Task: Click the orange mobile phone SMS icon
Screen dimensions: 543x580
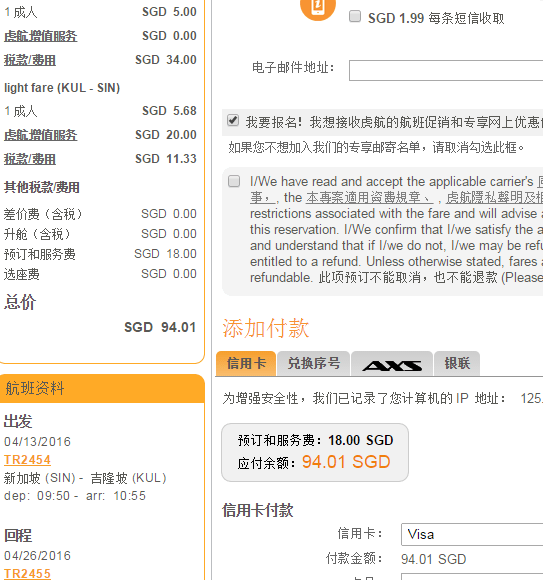Action: point(318,9)
